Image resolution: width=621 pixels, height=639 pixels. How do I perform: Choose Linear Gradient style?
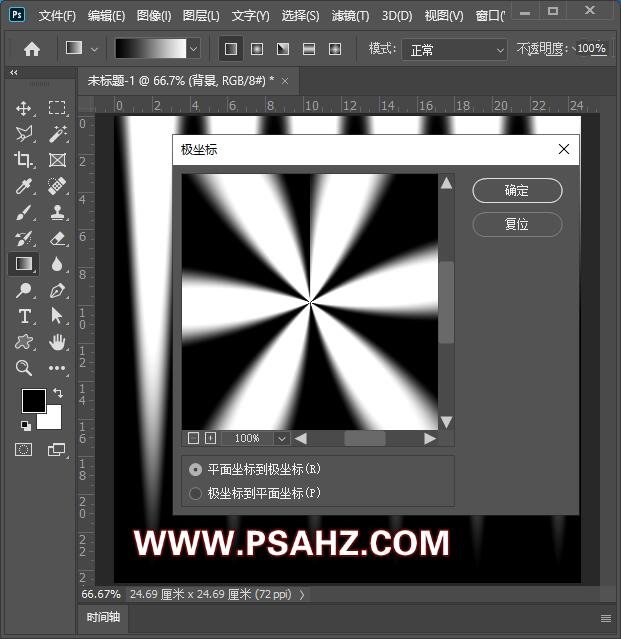pos(231,49)
